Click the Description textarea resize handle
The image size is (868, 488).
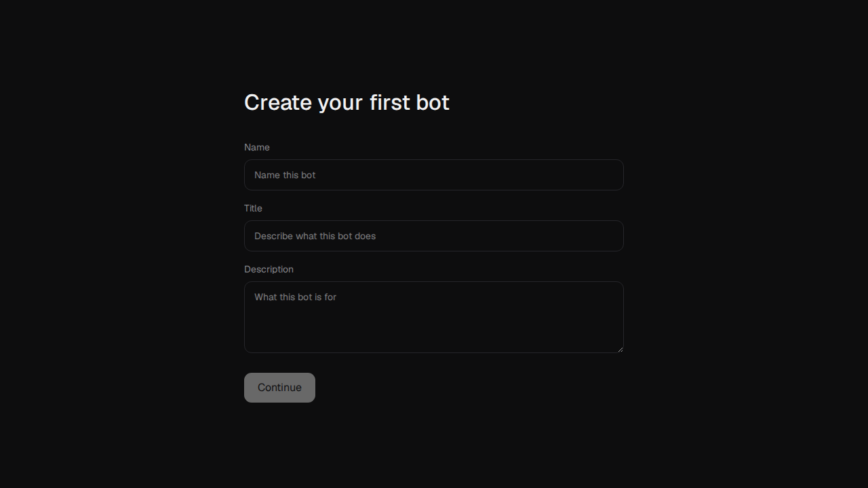620,349
